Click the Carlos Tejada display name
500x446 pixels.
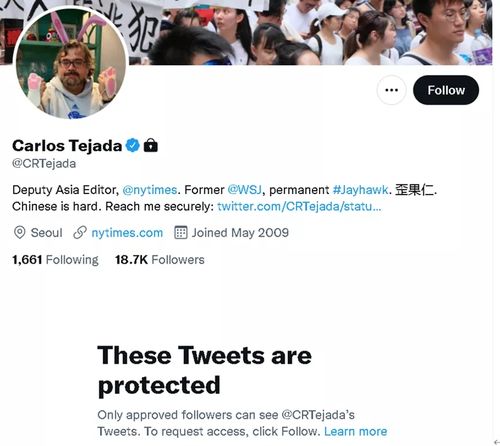pyautogui.click(x=67, y=146)
